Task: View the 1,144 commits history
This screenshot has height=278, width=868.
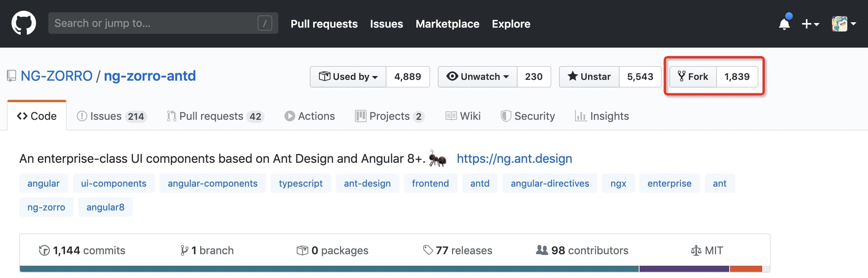Action: 82,250
